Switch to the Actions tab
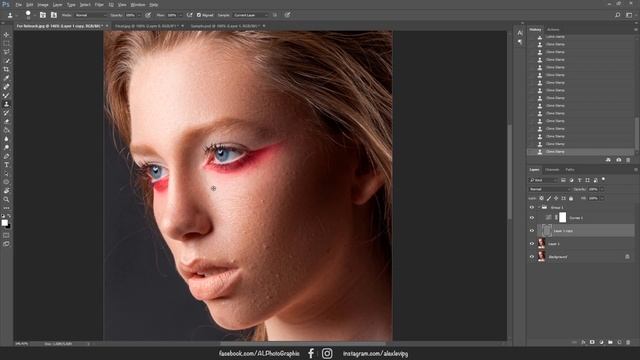The image size is (640, 360). 553,30
